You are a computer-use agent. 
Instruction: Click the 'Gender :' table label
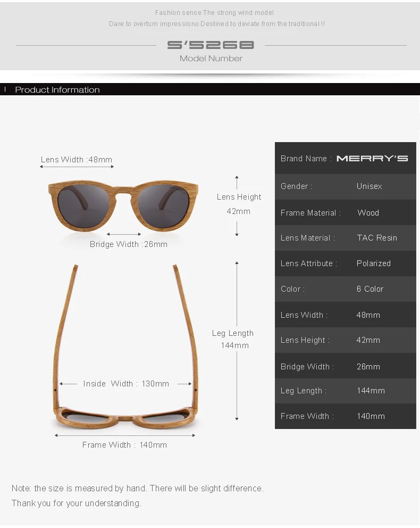[296, 186]
